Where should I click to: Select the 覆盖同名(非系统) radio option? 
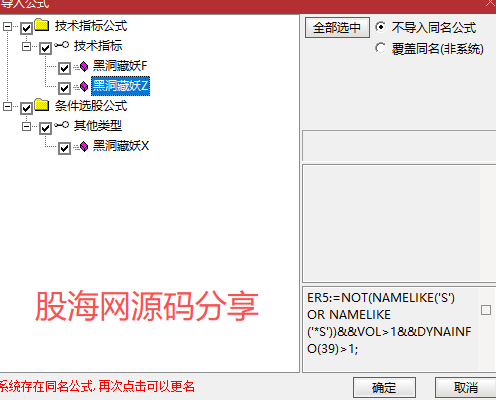[380, 48]
